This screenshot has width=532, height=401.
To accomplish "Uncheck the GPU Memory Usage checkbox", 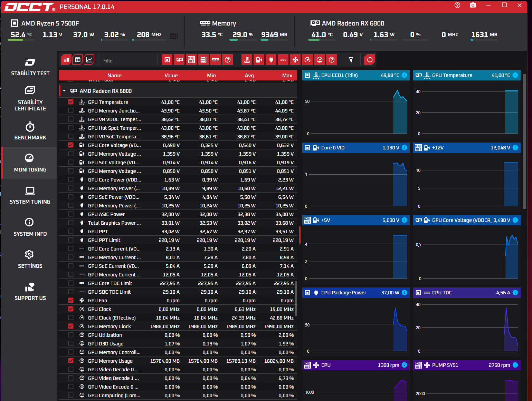I will [x=71, y=361].
